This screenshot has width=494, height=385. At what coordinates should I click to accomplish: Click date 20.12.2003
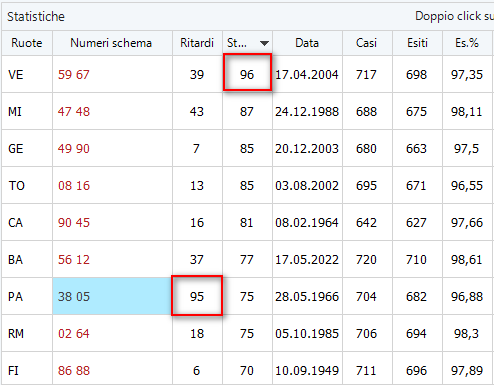pos(307,148)
